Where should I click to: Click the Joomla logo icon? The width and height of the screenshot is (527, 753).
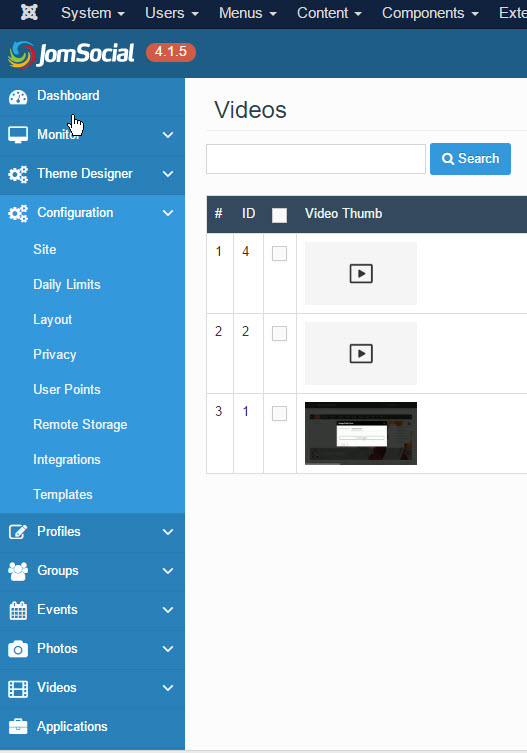[29, 12]
